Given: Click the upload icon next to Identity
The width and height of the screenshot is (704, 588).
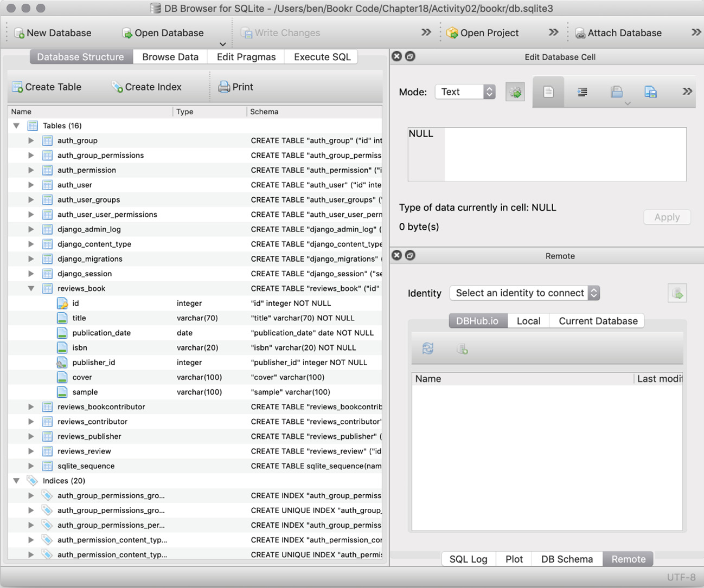Looking at the screenshot, I should (x=677, y=293).
